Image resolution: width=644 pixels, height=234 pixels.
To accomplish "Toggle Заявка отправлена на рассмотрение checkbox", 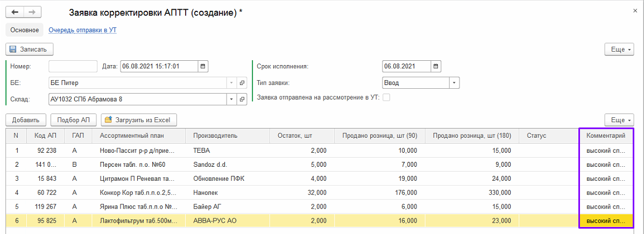I will pyautogui.click(x=386, y=97).
